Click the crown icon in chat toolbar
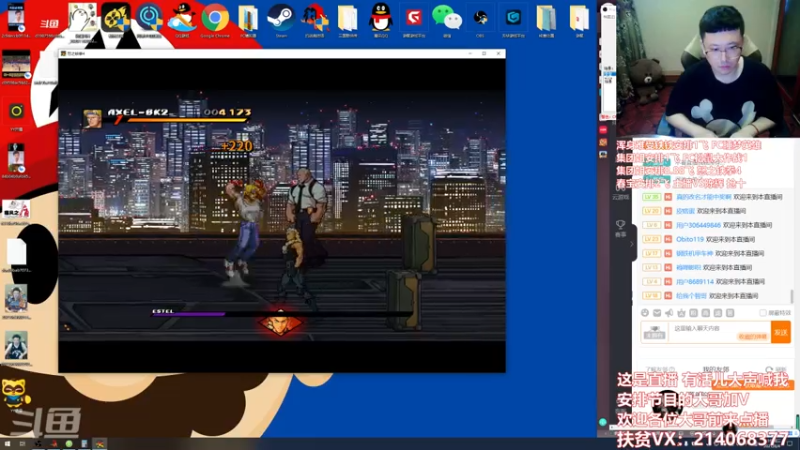The height and width of the screenshot is (450, 800). tap(681, 313)
